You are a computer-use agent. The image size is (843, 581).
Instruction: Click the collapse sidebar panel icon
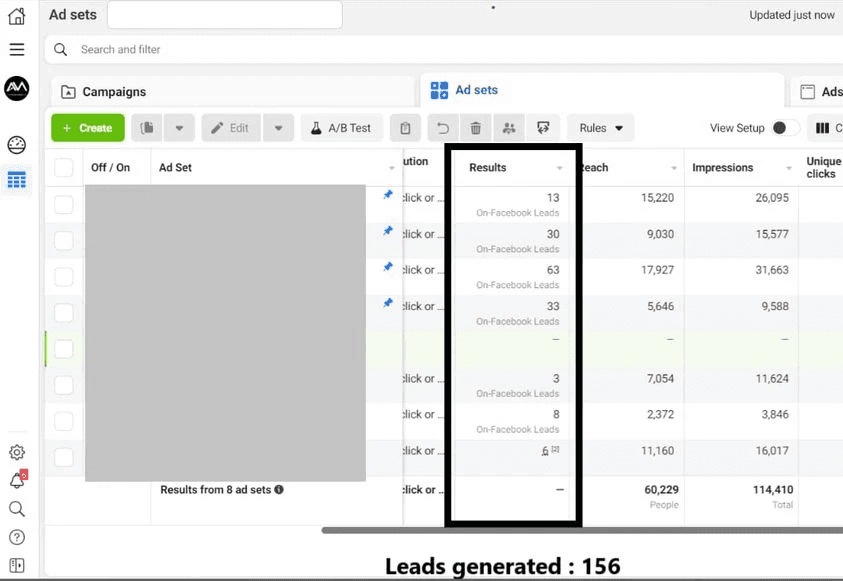[17, 565]
